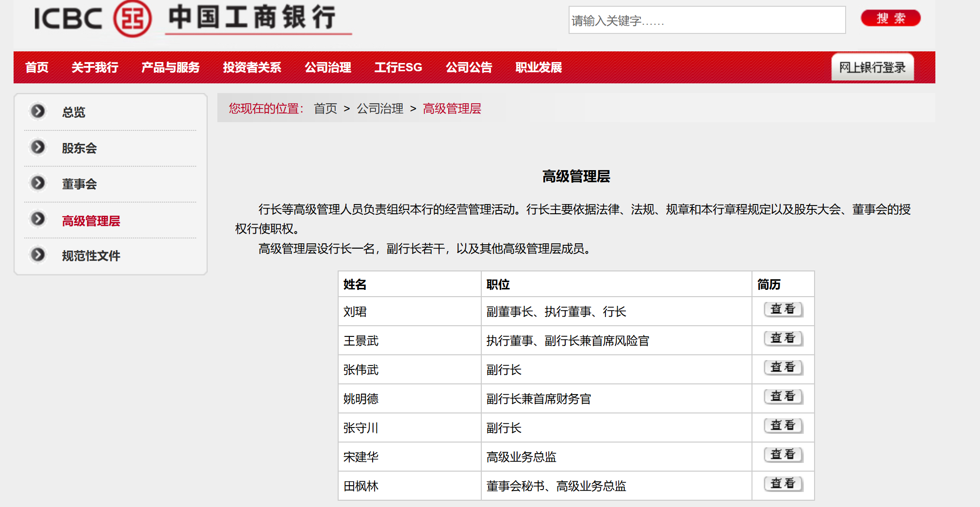Click arrow icon beside 总览
This screenshot has width=980, height=507.
[x=38, y=111]
